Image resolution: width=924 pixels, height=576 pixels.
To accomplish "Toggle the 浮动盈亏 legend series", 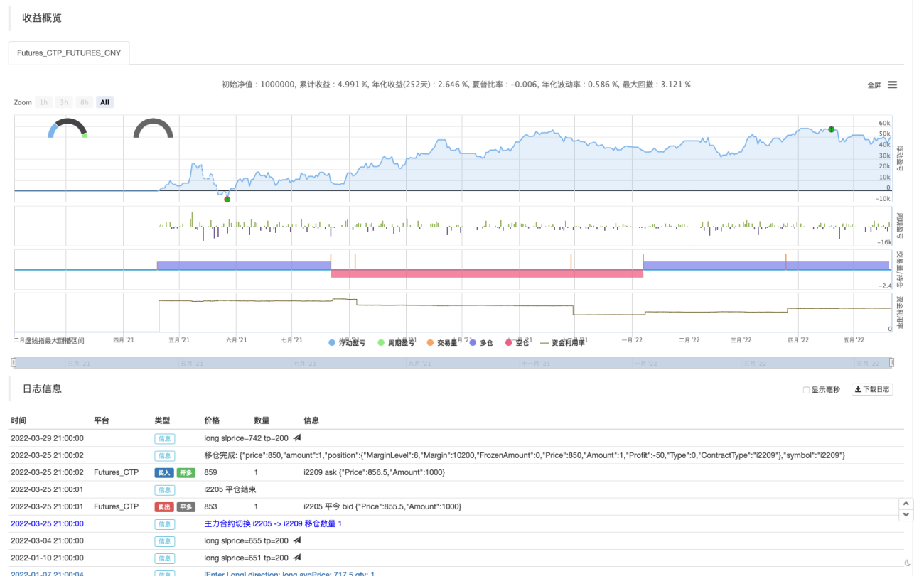I will 348,342.
